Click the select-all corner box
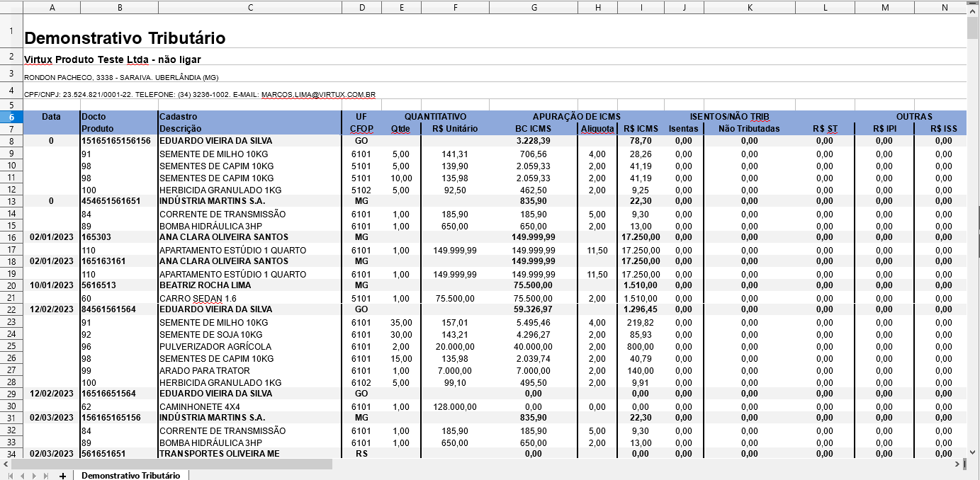This screenshot has height=480, width=980. point(11,7)
